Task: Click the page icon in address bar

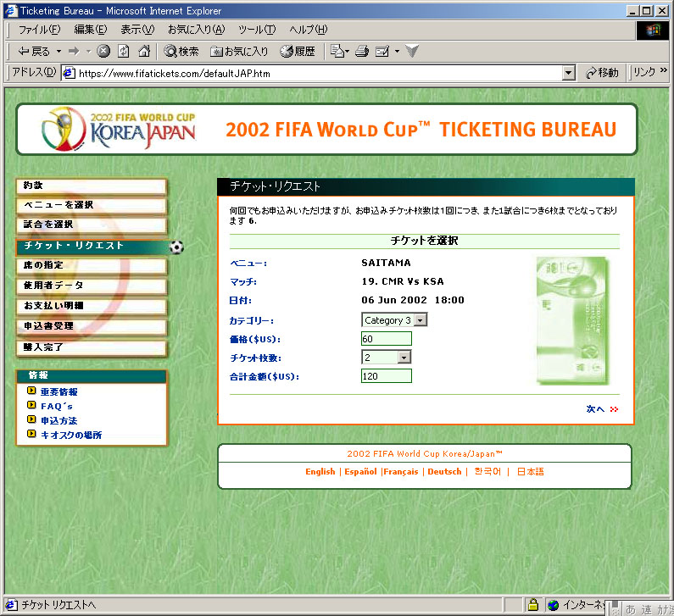Action: tap(69, 74)
